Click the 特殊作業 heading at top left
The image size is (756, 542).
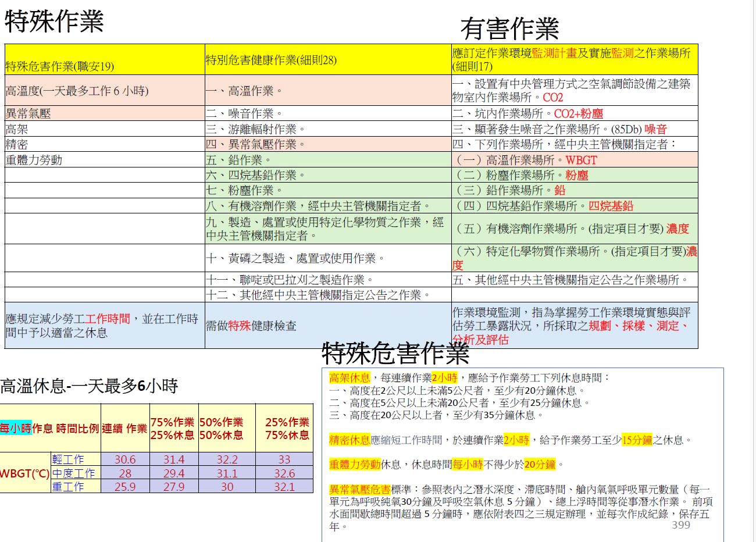point(54,22)
